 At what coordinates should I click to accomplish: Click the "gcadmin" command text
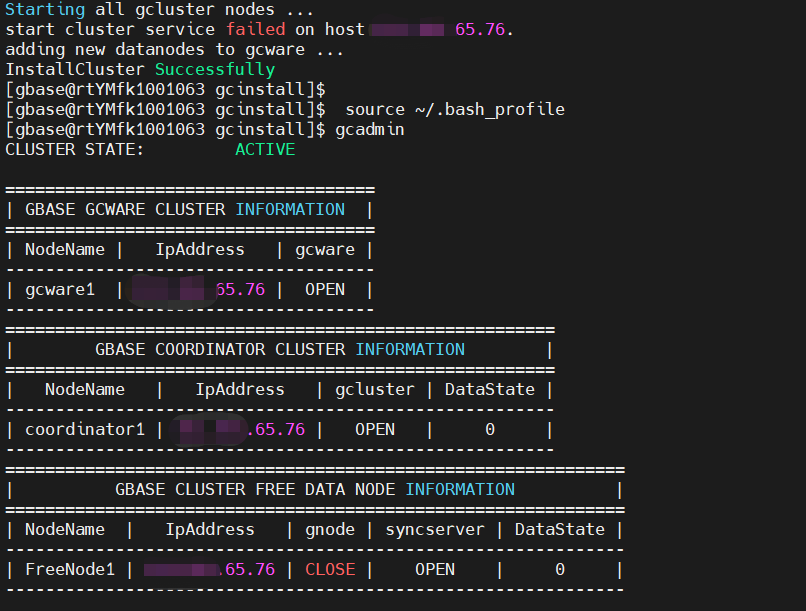370,129
